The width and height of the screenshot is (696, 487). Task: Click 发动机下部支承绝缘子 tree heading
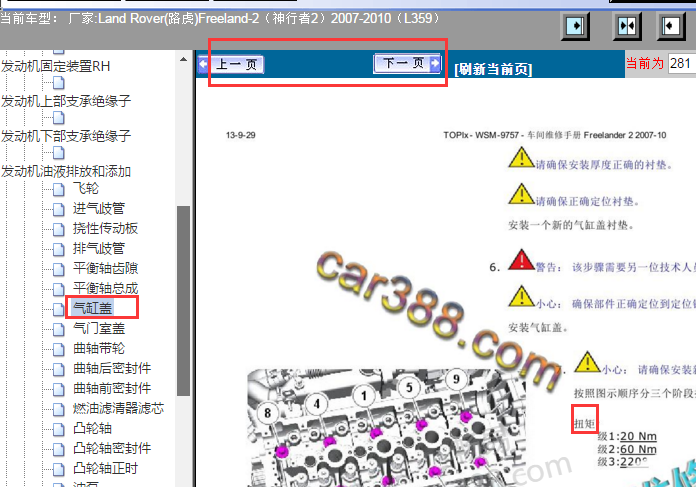[66, 135]
